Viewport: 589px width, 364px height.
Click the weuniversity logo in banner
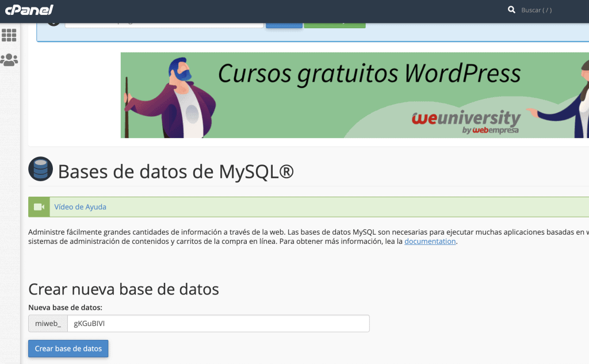pos(466,122)
